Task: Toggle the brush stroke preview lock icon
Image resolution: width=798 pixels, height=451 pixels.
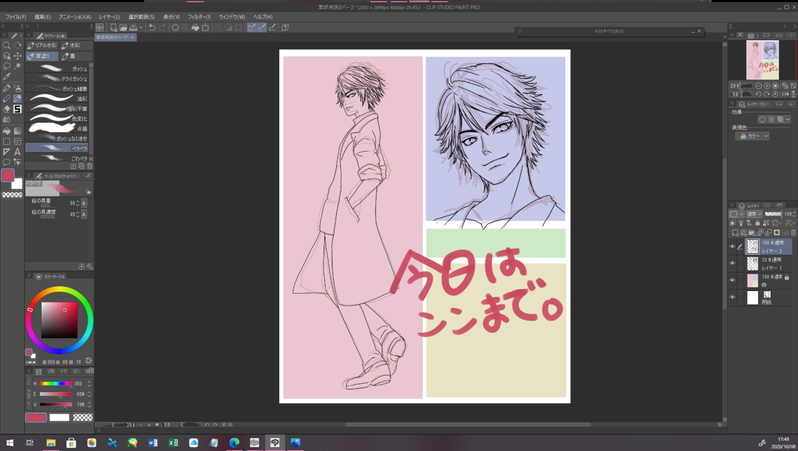Action: (88, 192)
